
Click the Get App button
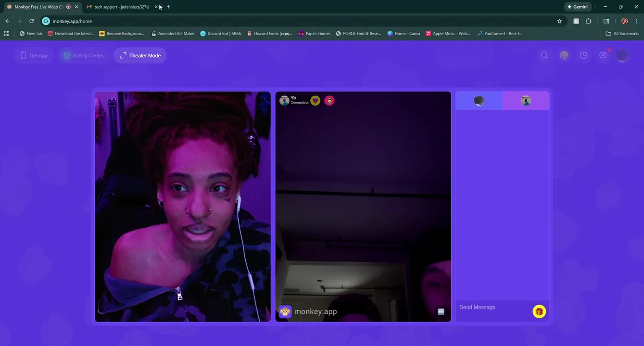[x=34, y=55]
